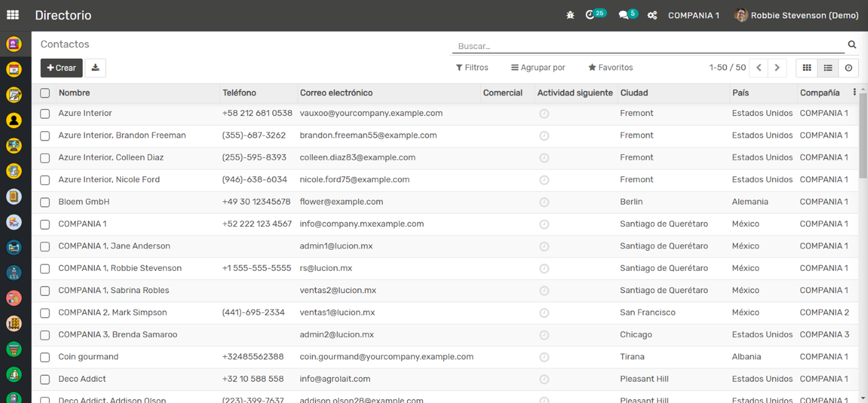Open the debug bug icon tools
868x403 pixels.
570,15
